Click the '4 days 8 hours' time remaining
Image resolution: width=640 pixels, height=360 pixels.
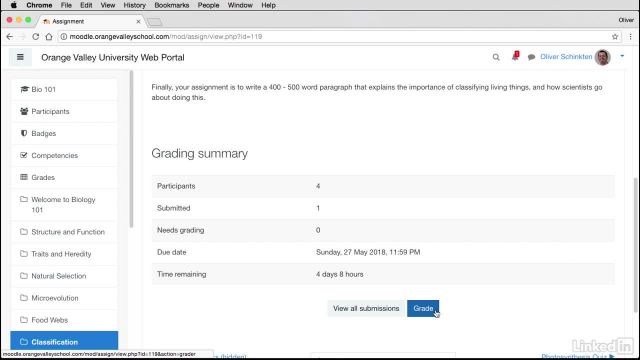coord(340,274)
